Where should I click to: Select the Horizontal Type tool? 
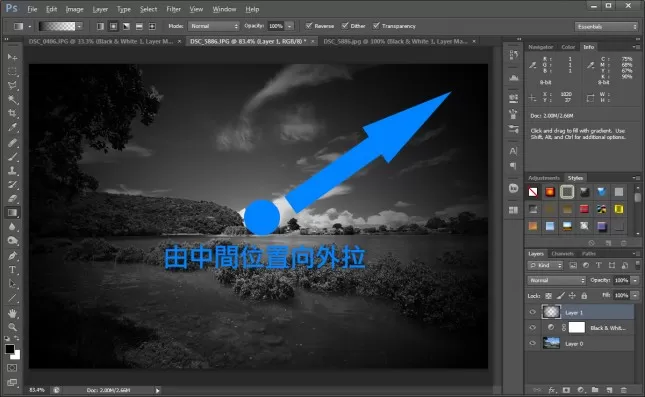click(x=12, y=270)
